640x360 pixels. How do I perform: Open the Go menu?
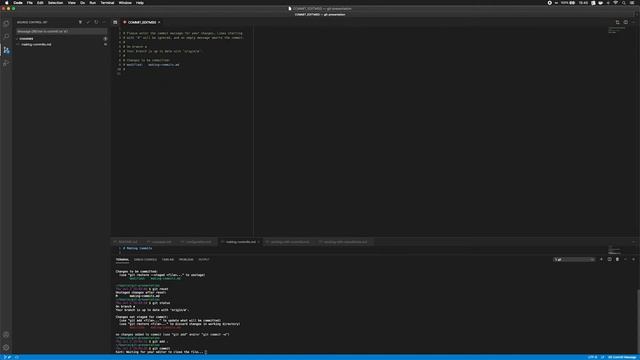(x=82, y=3)
